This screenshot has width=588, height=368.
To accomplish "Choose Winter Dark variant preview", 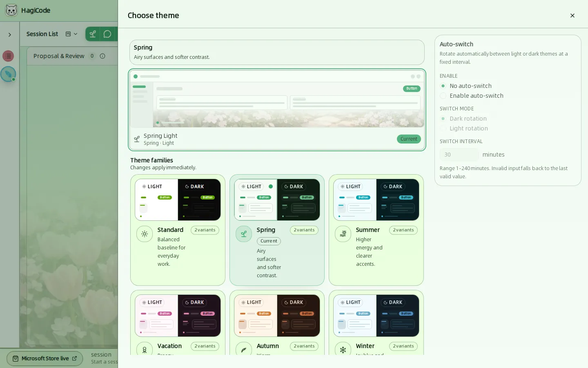I will pos(398,316).
